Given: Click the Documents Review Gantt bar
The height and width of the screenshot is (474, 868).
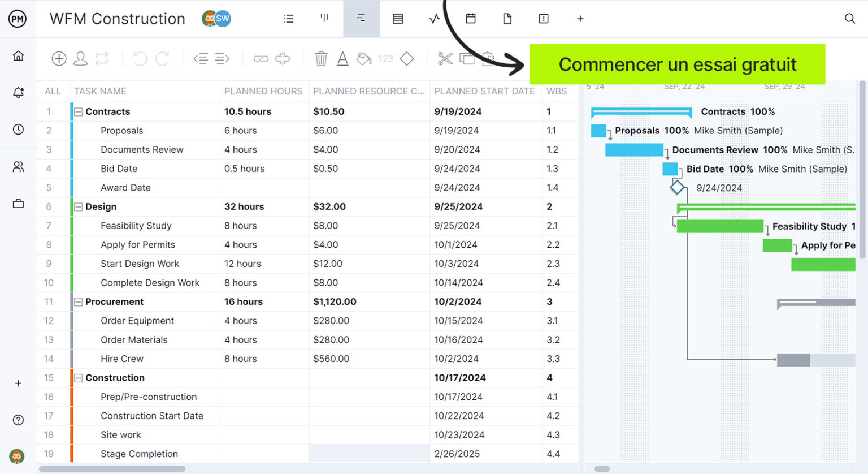Looking at the screenshot, I should click(x=634, y=150).
